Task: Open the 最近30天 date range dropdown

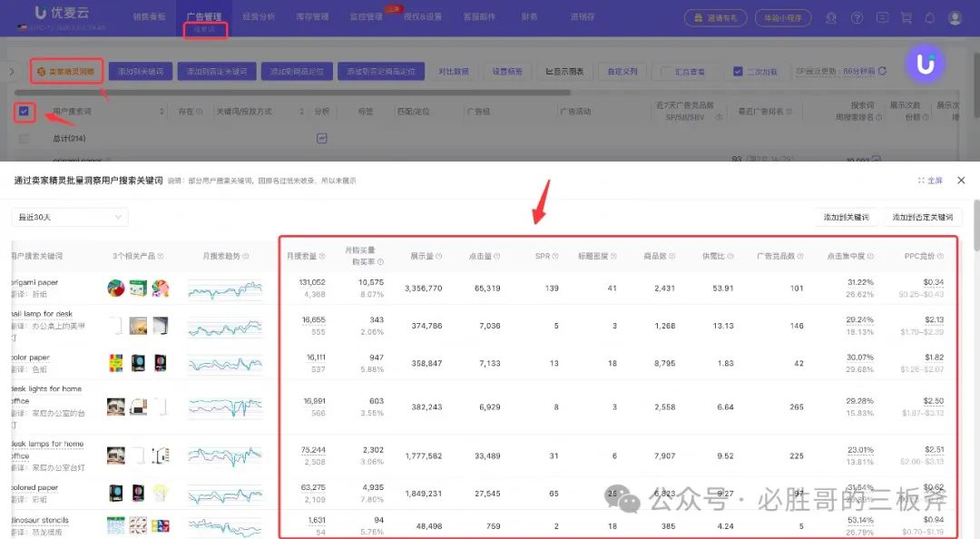Action: pyautogui.click(x=70, y=217)
